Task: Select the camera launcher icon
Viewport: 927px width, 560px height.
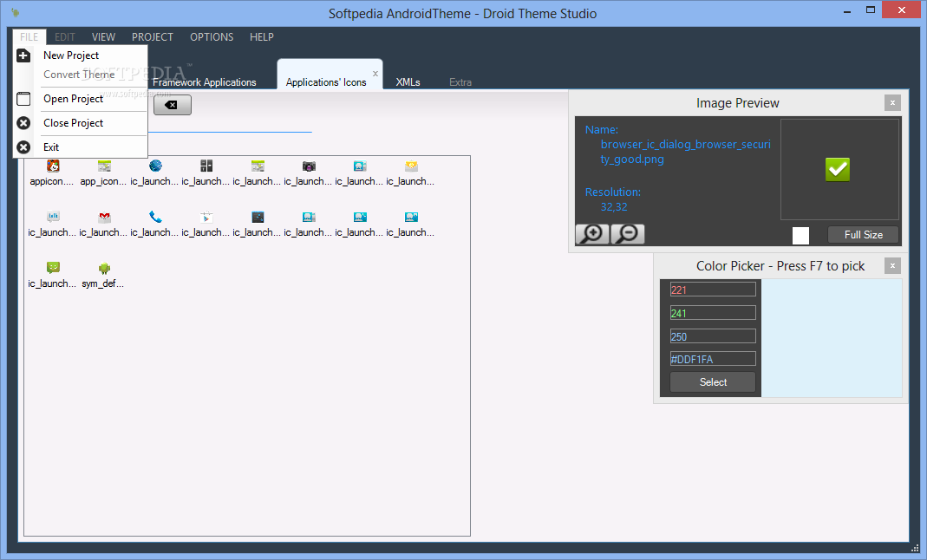Action: pyautogui.click(x=309, y=166)
